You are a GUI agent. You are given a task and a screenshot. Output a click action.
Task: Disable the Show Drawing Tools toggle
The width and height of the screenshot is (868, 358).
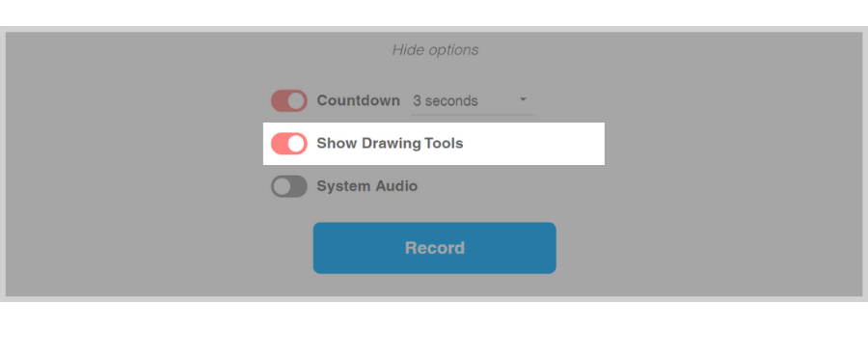click(x=289, y=144)
